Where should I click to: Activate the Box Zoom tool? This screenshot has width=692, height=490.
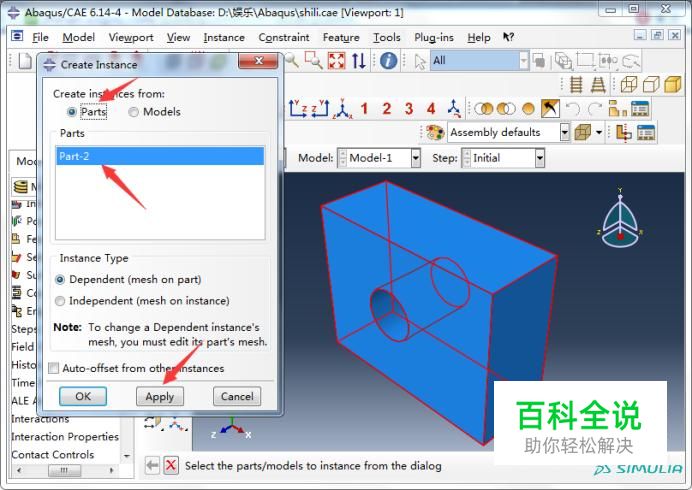pos(314,60)
